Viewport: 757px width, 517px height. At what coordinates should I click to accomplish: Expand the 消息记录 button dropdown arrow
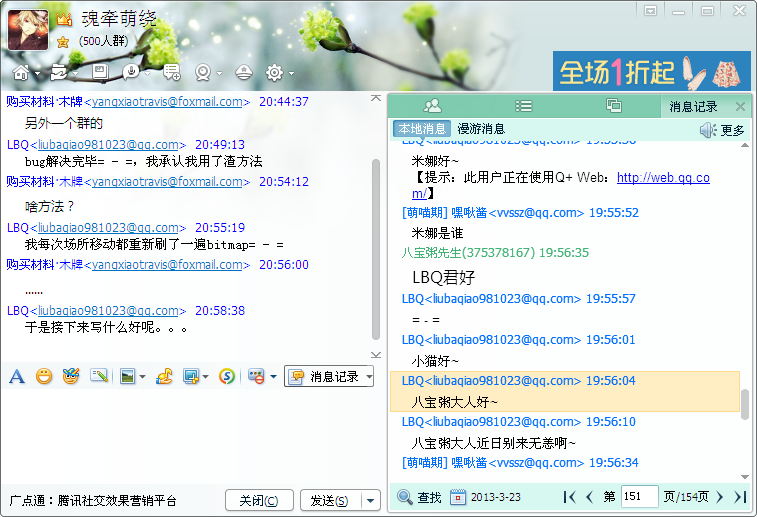pyautogui.click(x=369, y=377)
